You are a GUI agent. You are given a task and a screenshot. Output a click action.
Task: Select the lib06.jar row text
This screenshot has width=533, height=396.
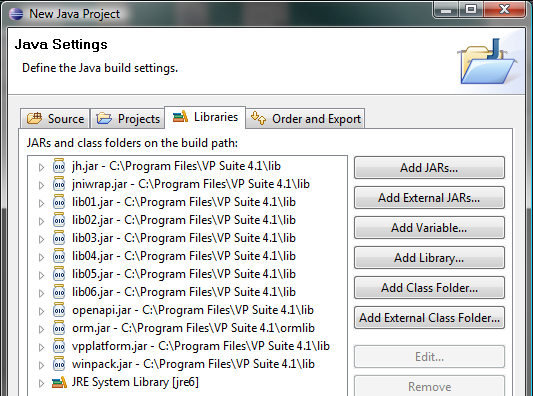(x=184, y=292)
